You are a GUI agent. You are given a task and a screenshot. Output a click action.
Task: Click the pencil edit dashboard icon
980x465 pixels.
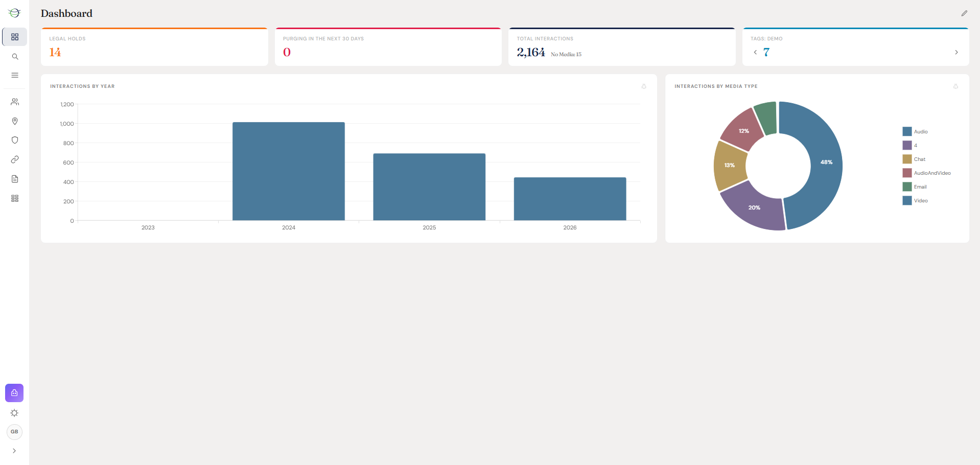[964, 13]
